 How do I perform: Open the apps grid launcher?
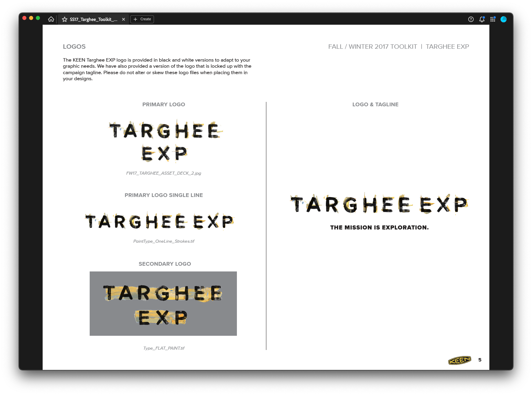tap(493, 19)
